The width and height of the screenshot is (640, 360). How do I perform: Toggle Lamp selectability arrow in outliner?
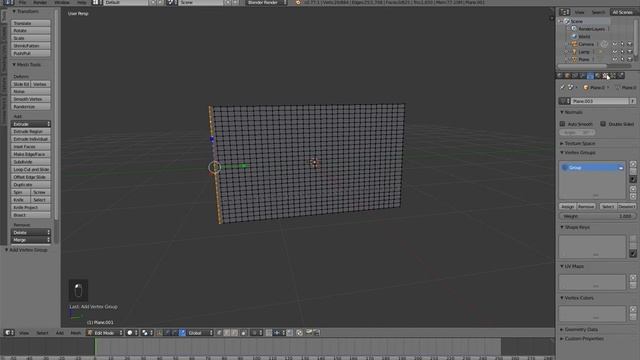622,52
